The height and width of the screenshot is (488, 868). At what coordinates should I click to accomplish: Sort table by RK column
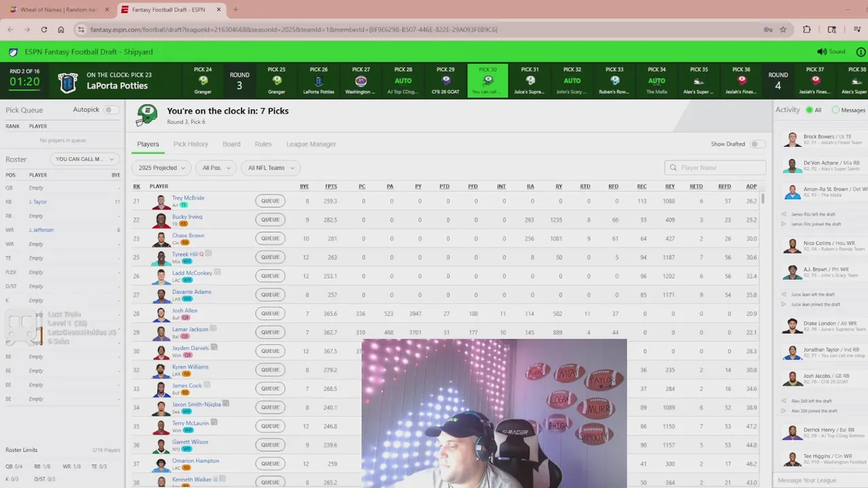pyautogui.click(x=136, y=186)
